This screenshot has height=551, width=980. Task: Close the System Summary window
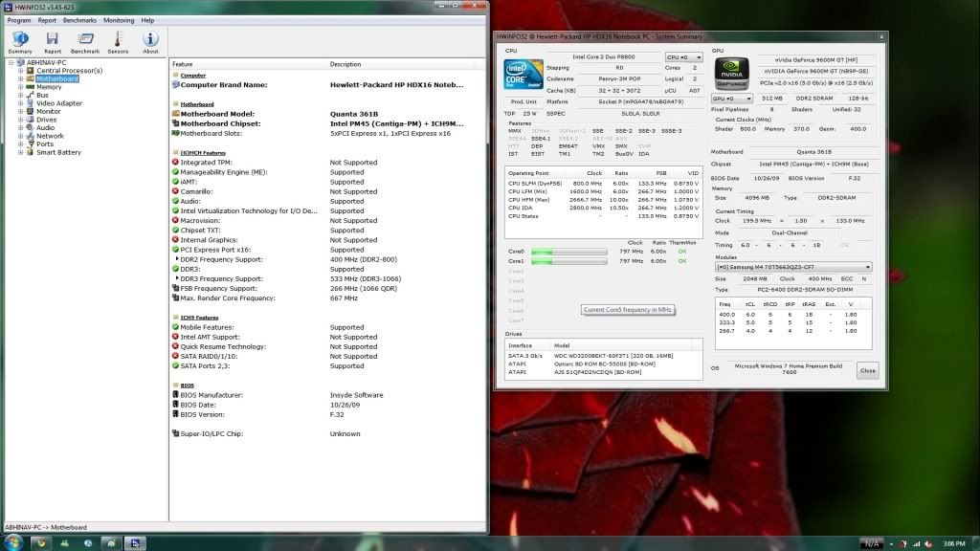[x=881, y=37]
